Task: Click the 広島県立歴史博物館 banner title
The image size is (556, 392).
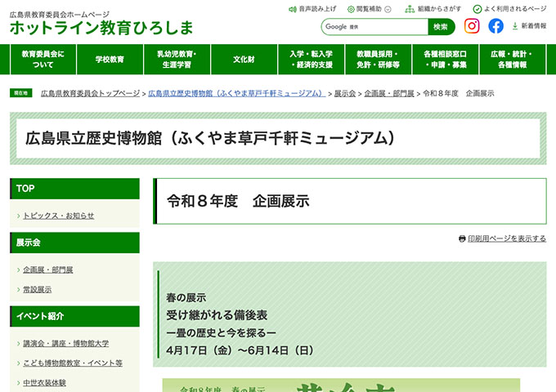Action: pyautogui.click(x=210, y=138)
